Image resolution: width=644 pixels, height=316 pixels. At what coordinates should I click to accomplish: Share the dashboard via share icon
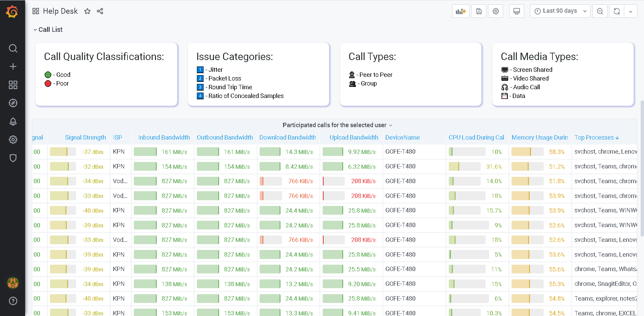[x=100, y=11]
